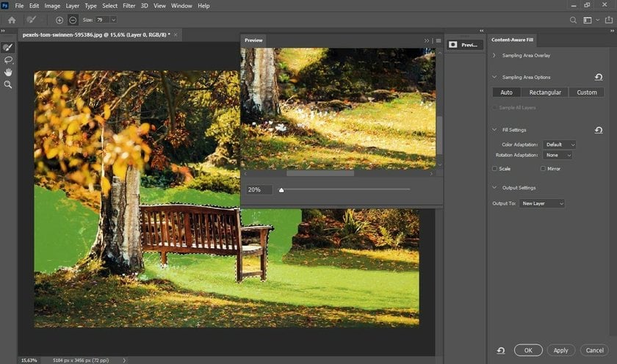The image size is (617, 364).
Task: Collapse the Preview panel with double arrows
Action: pos(427,40)
